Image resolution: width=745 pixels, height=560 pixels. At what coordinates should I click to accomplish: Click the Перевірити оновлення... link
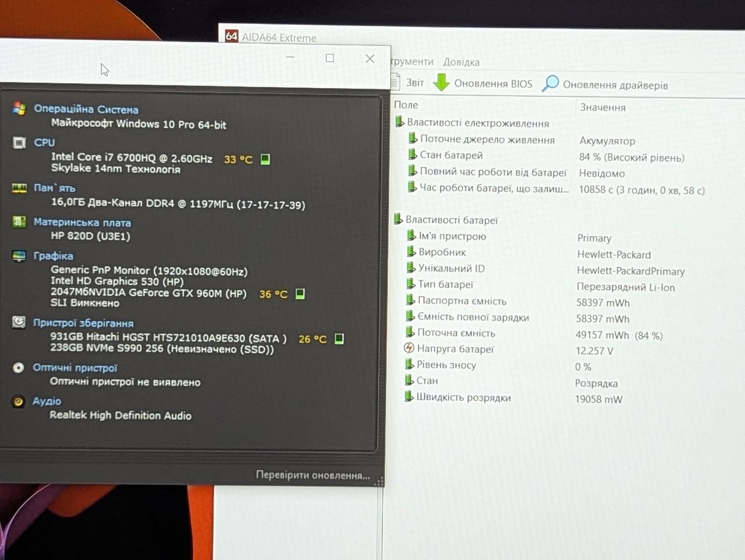(x=313, y=475)
